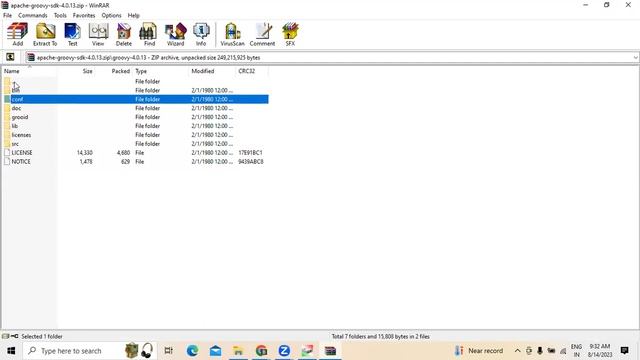Launch the Wizard tool
Image resolution: width=640 pixels, height=360 pixels.
(175, 34)
